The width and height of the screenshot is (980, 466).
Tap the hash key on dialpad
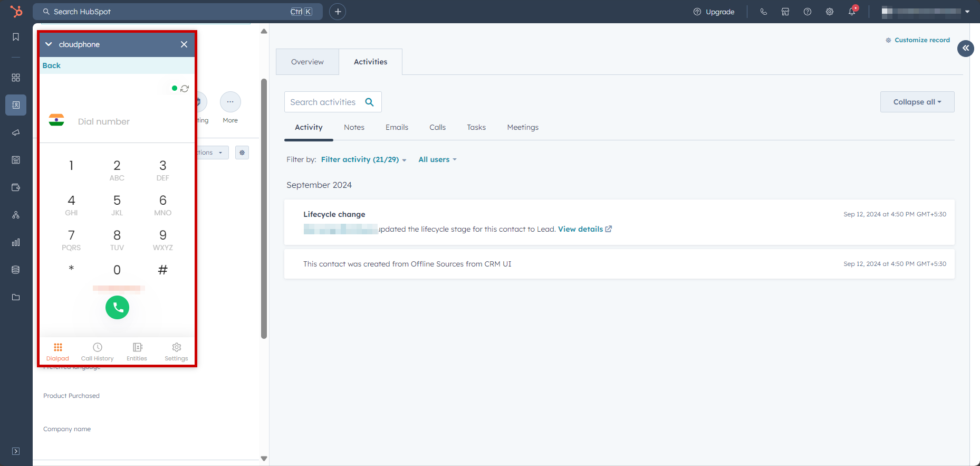163,270
